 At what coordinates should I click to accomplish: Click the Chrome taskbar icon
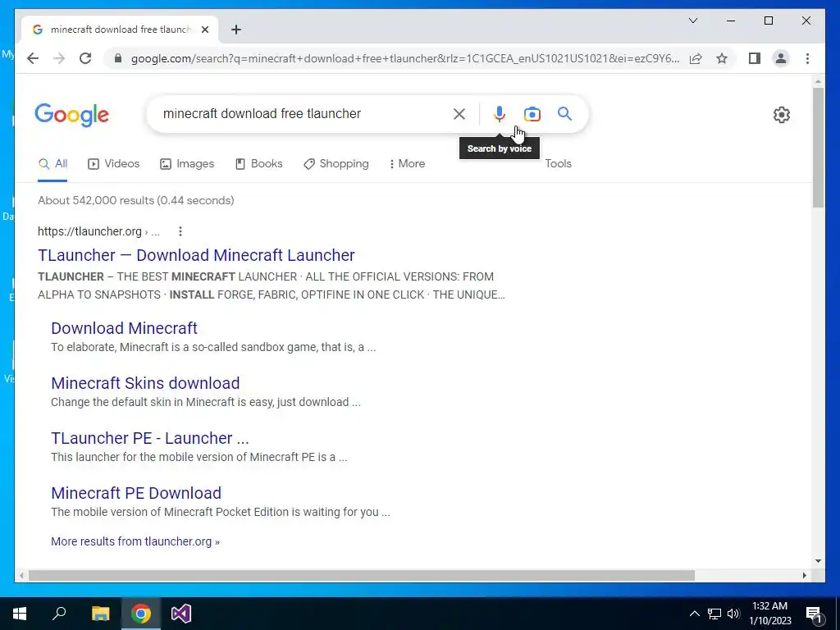pos(141,614)
